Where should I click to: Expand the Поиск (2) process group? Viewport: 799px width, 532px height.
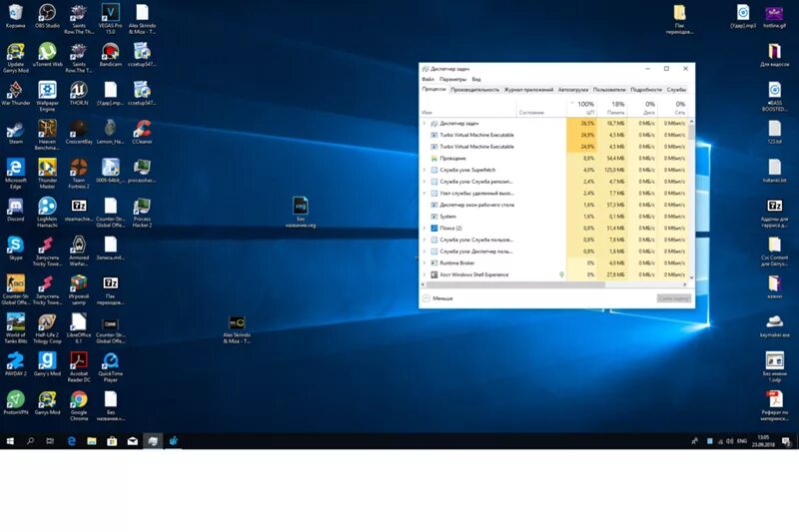(x=424, y=229)
